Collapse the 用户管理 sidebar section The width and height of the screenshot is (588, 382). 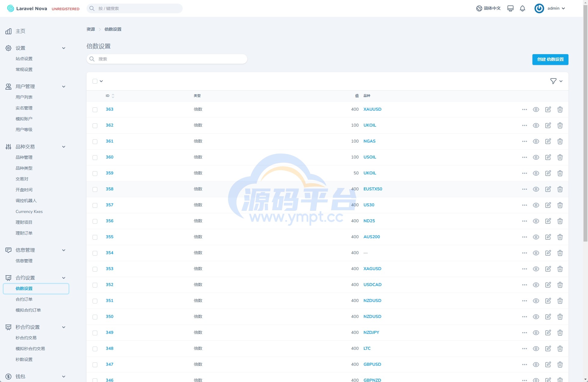pos(63,87)
